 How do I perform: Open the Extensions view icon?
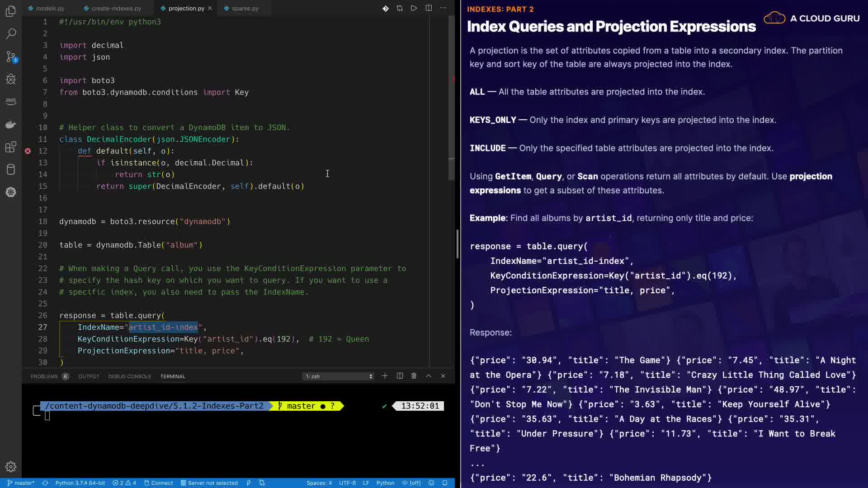click(x=11, y=147)
